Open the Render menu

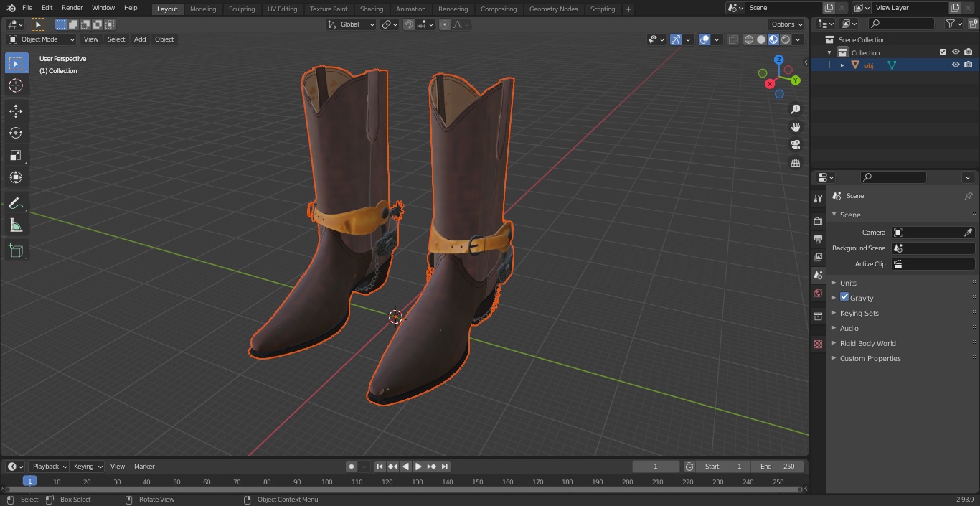(72, 8)
